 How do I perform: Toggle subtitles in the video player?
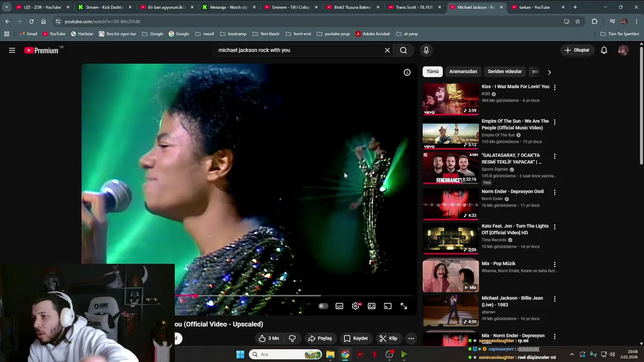click(340, 306)
